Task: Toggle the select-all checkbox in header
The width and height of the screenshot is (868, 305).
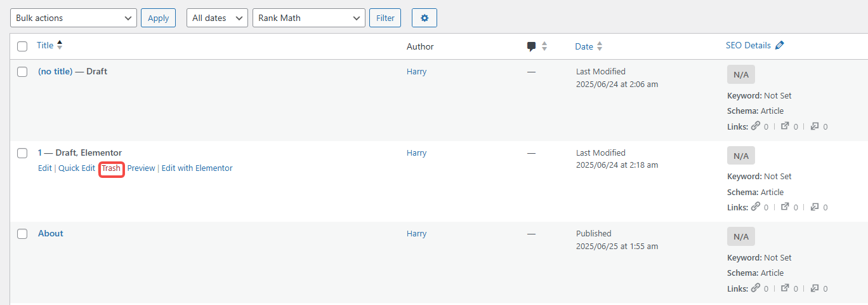Action: point(22,46)
